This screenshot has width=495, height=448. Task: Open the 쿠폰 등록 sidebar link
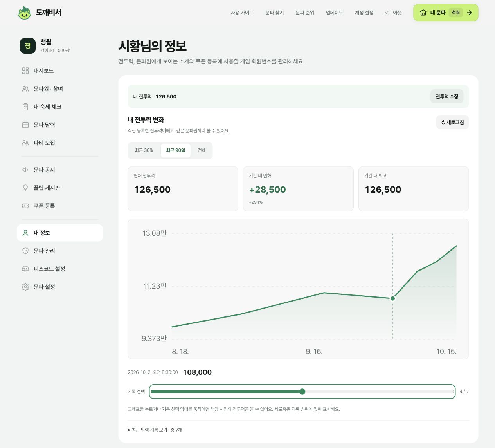coord(60,206)
